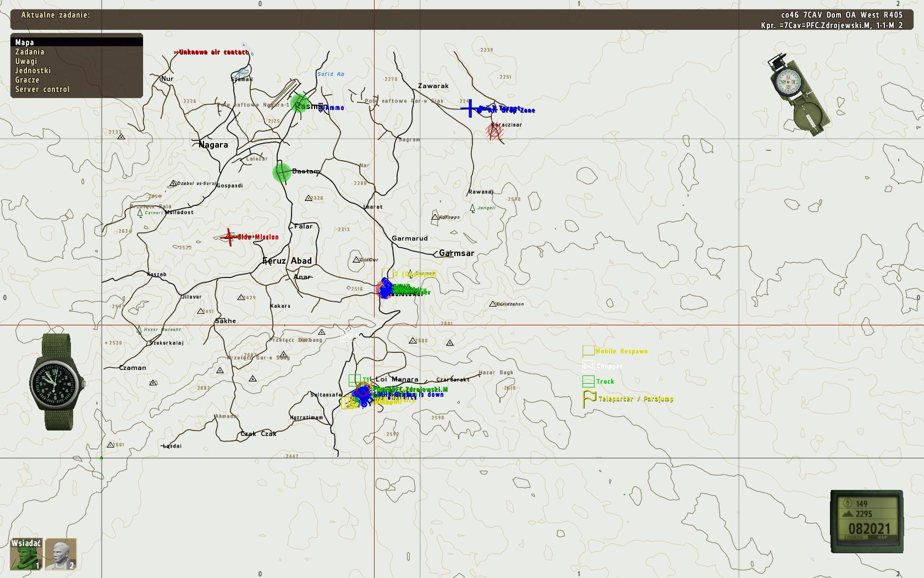This screenshot has width=924, height=578.
Task: Open the Gracze players list
Action: [27, 80]
